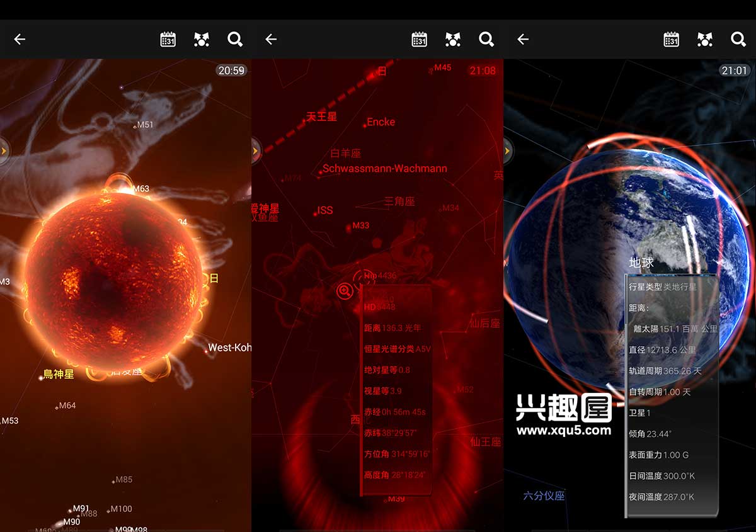Tap the 鳥神星 label

59,374
